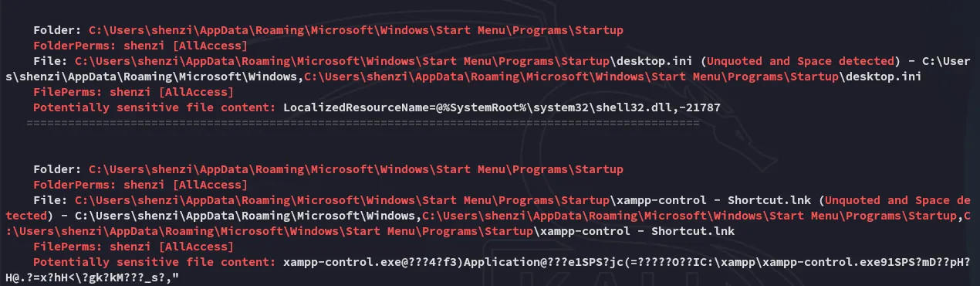
Task: Click the Folder: label of the first block
Action: [x=58, y=30]
